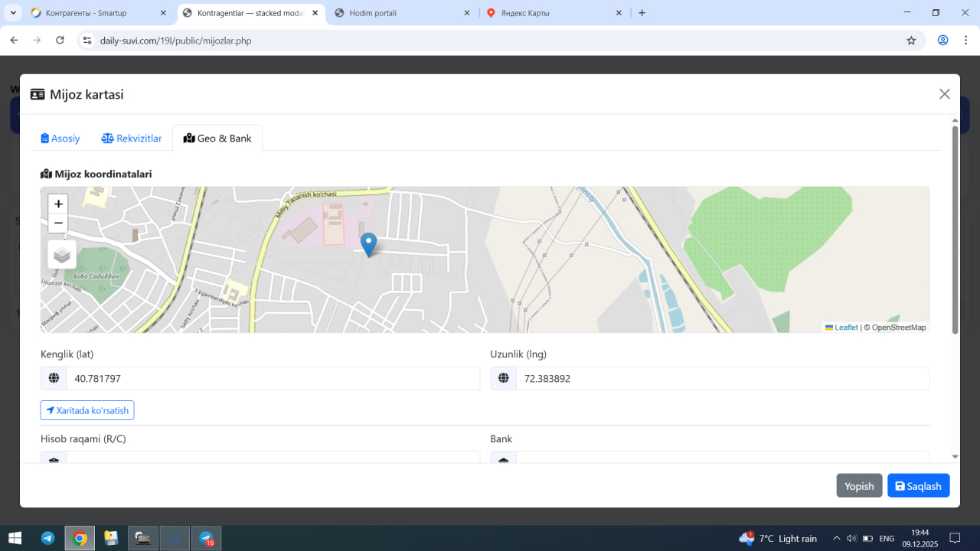Screen dimensions: 980x551
Task: Reload the current browser page
Action: [x=60, y=41]
